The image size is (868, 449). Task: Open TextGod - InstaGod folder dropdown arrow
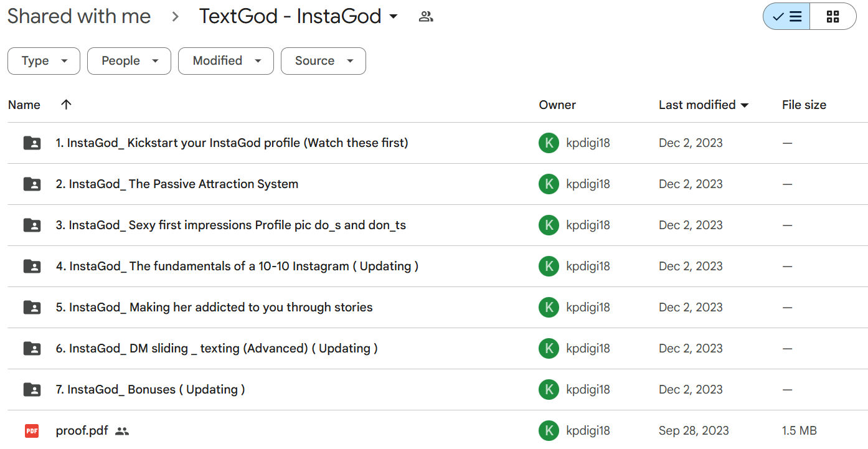(394, 17)
